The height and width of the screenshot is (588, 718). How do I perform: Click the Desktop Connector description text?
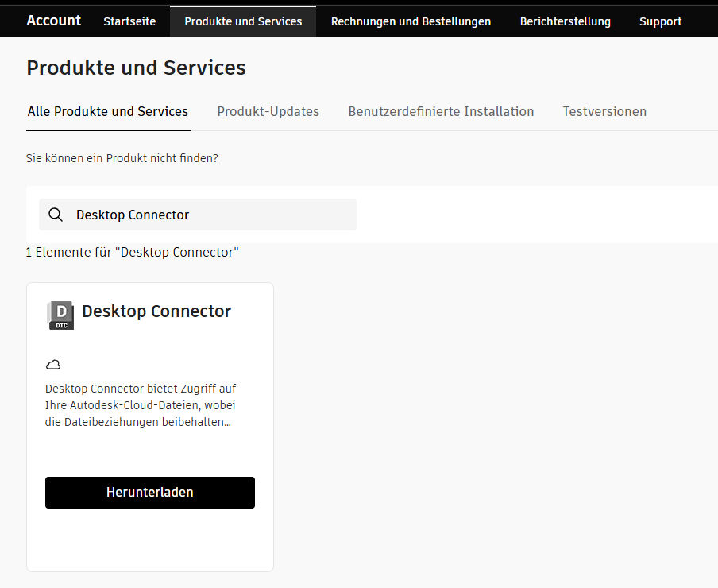coord(141,405)
